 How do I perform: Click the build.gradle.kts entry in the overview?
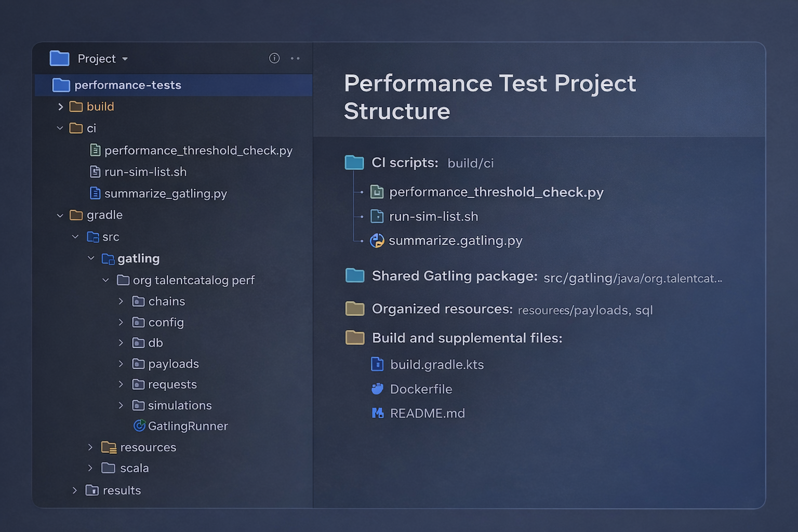[437, 364]
